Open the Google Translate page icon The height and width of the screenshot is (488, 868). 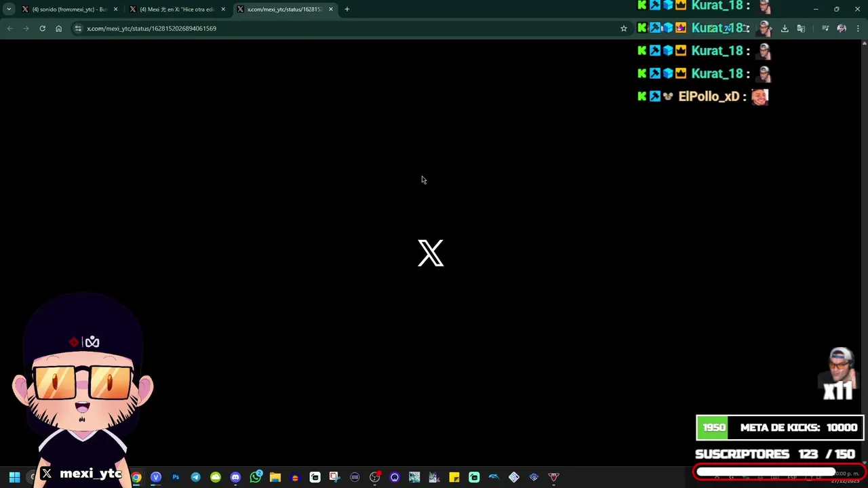(x=801, y=28)
